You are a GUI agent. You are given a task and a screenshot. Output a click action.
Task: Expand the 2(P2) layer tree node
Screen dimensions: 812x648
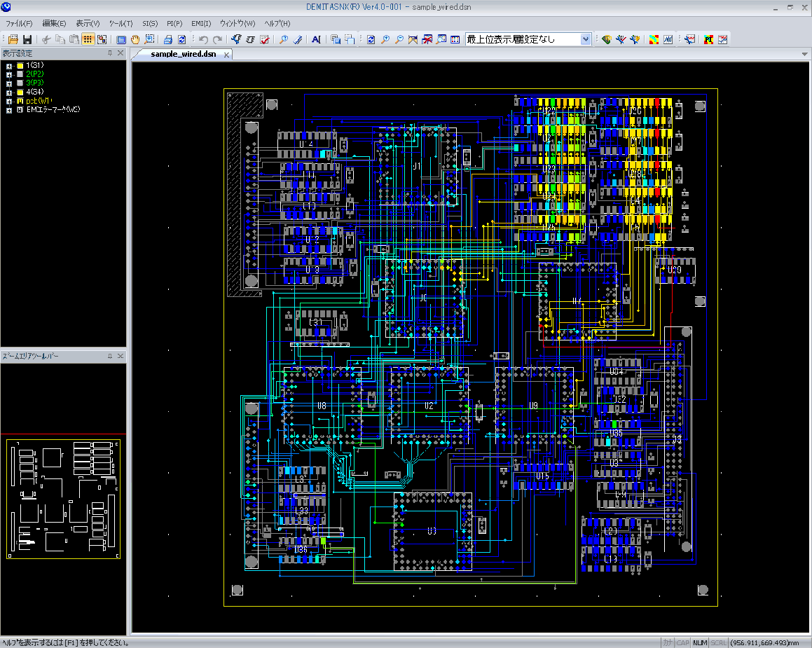point(9,74)
